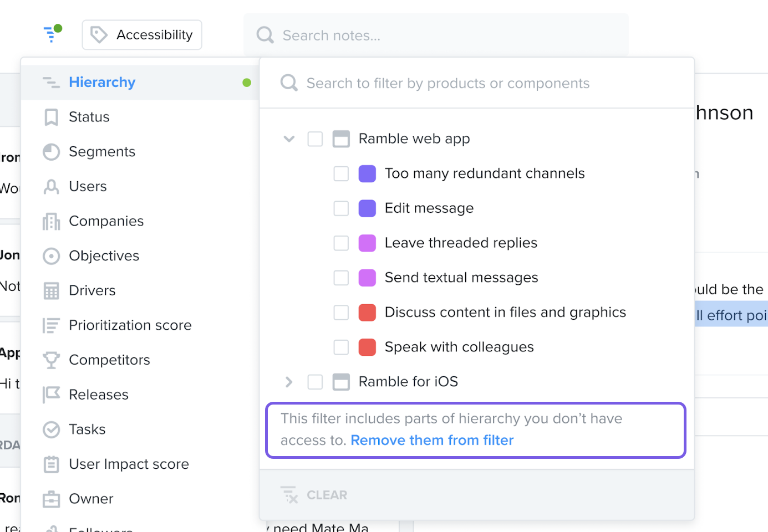This screenshot has height=532, width=768.
Task: Check Discuss content in files and graphics checkbox
Action: pyautogui.click(x=341, y=313)
